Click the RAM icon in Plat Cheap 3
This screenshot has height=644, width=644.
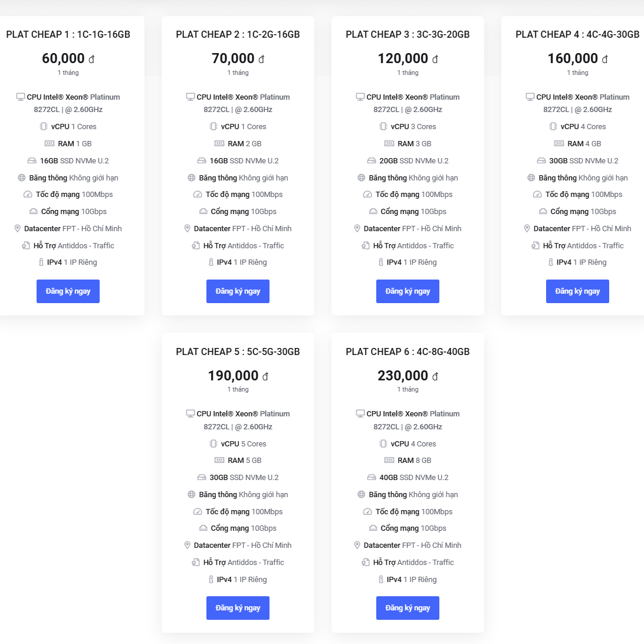(x=389, y=143)
